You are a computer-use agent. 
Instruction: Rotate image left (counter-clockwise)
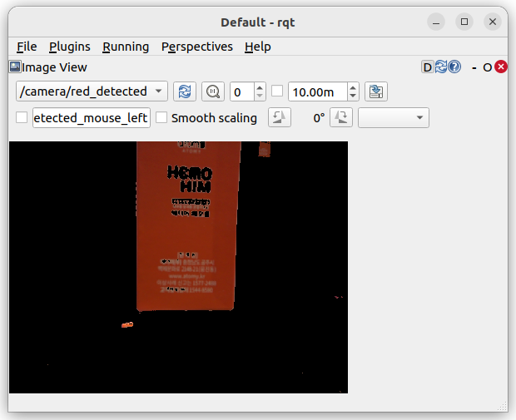pyautogui.click(x=280, y=117)
